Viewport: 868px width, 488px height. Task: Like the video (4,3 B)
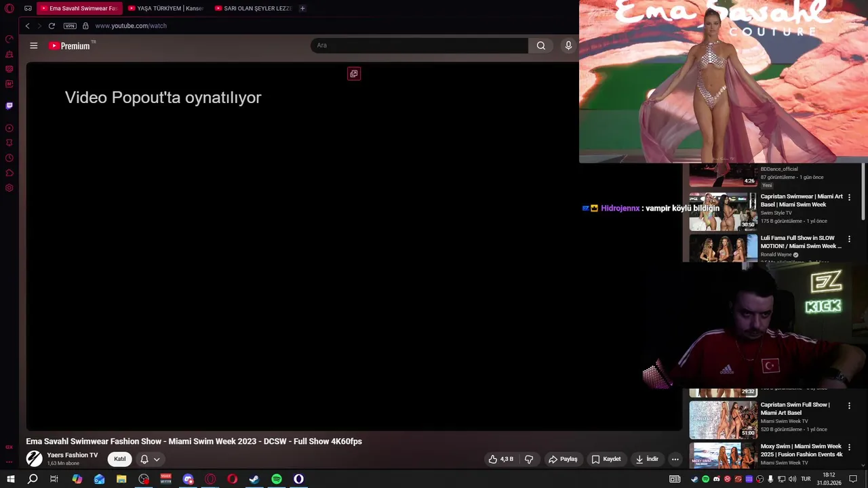click(x=501, y=459)
